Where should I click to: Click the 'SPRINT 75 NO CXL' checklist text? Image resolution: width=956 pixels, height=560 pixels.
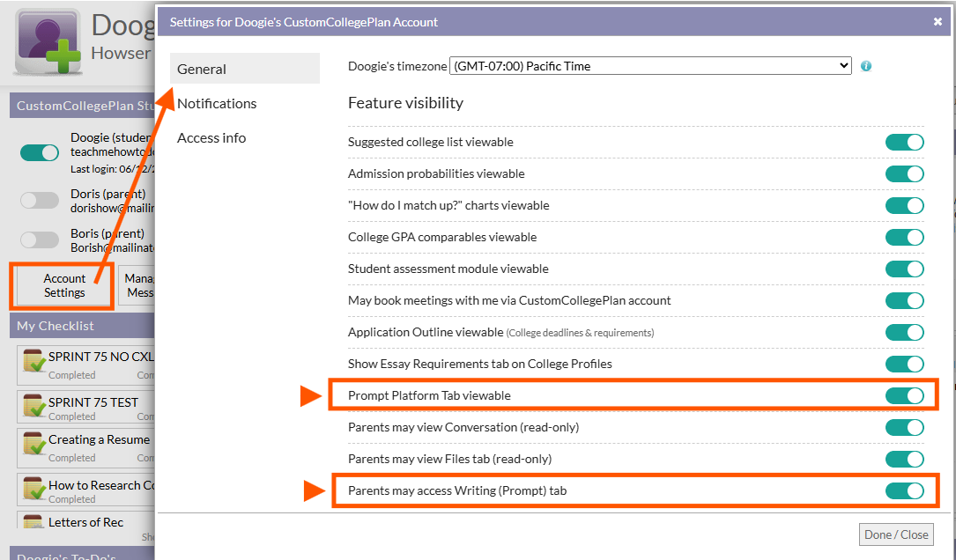click(x=101, y=357)
